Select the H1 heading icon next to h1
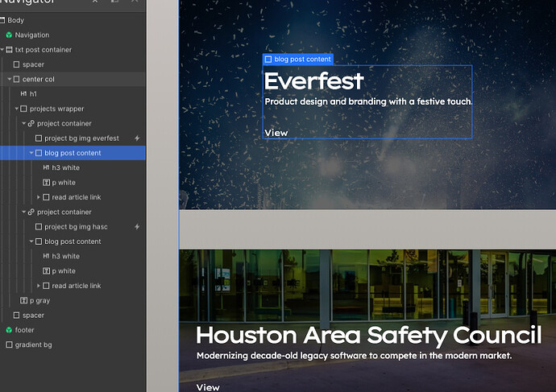 click(x=23, y=94)
